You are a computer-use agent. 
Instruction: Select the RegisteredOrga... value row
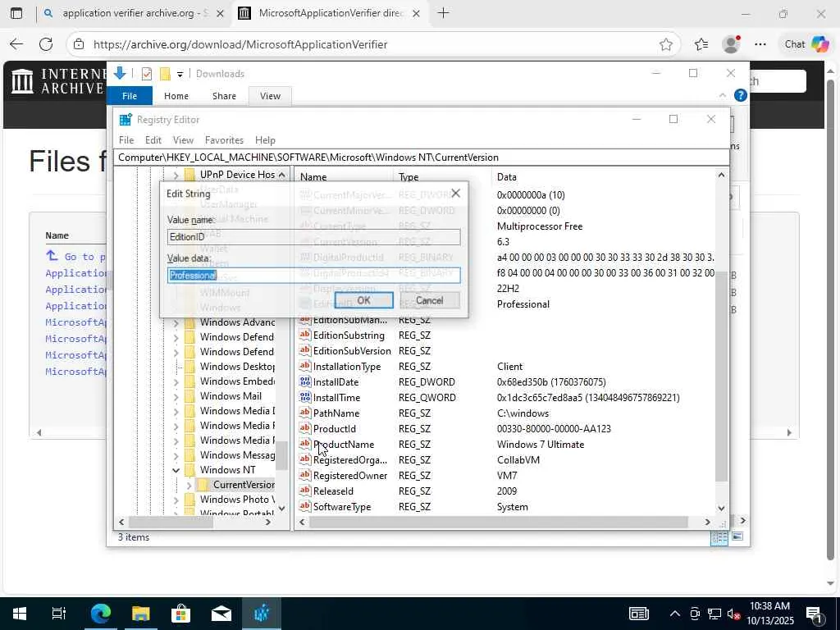click(x=349, y=459)
